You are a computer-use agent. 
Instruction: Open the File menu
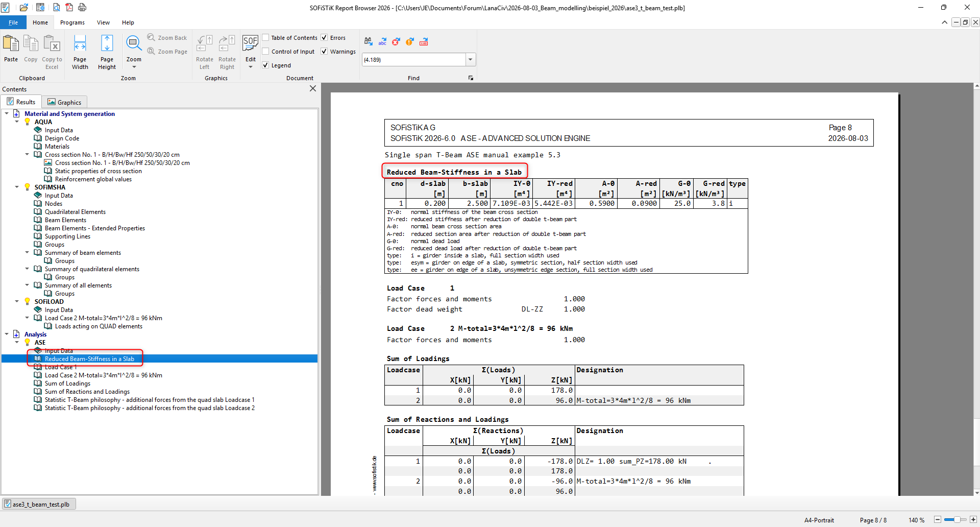[13, 22]
